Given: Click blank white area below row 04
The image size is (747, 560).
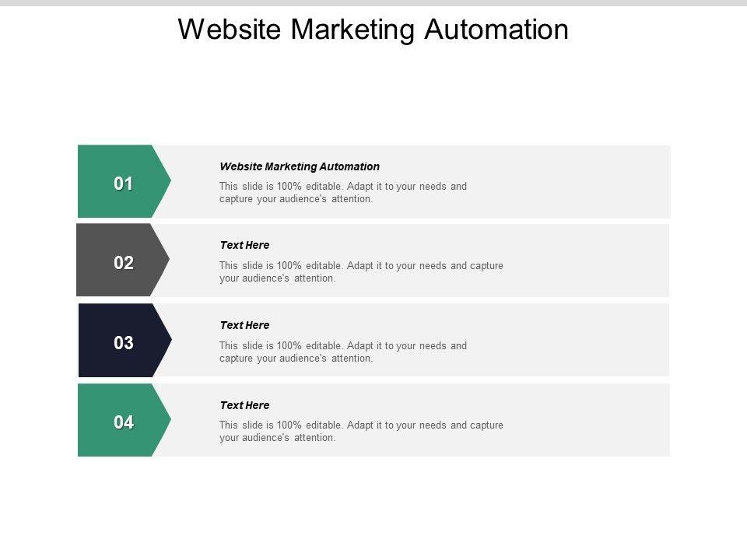Looking at the screenshot, I should (373, 506).
